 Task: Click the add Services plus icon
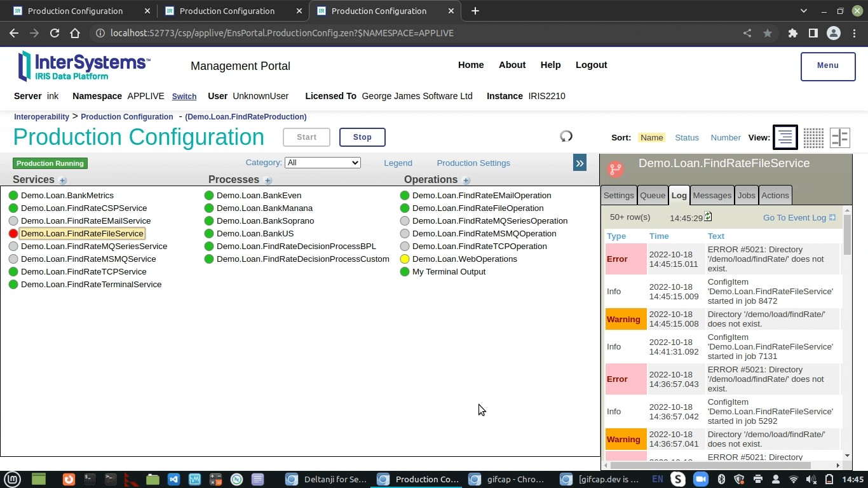62,180
